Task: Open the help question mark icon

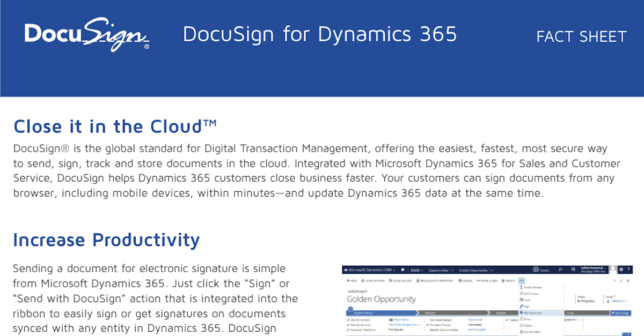Action: click(x=628, y=270)
